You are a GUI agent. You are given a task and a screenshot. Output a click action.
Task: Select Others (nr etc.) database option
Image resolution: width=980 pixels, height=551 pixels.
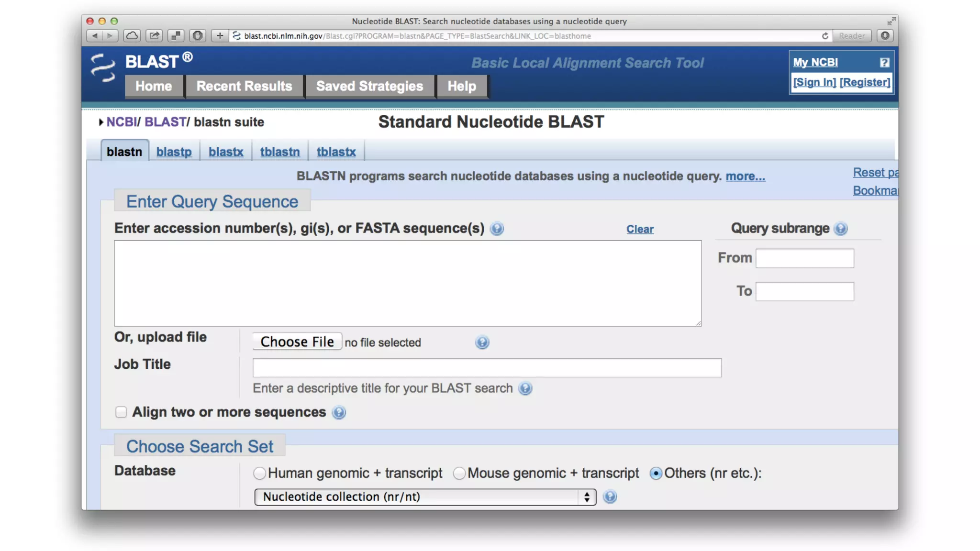click(x=656, y=473)
